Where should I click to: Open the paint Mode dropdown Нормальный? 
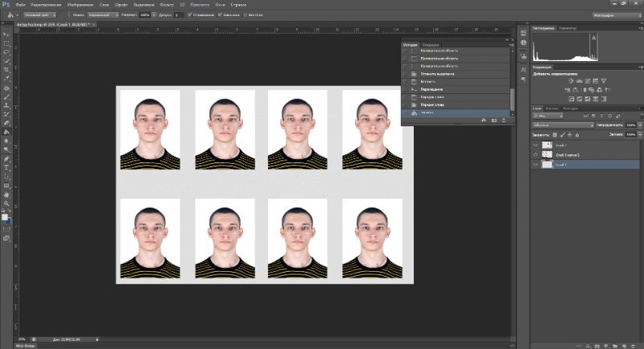coord(103,14)
